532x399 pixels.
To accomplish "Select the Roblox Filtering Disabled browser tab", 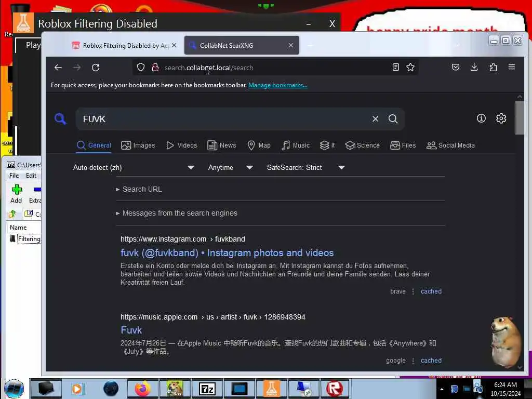I will [124, 46].
